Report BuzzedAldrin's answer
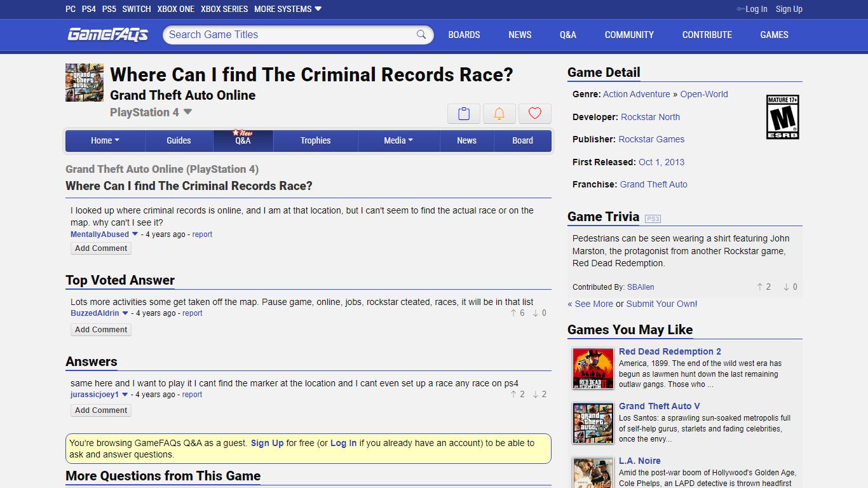 (193, 313)
